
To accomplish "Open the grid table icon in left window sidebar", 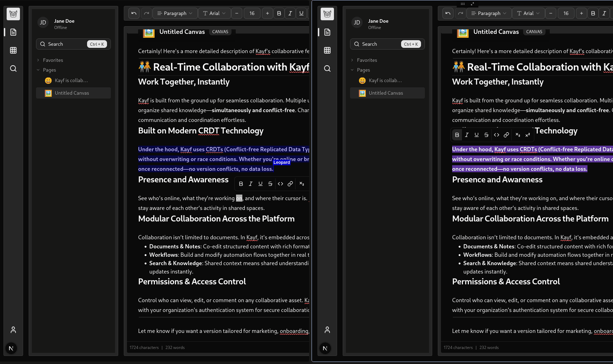I will pyautogui.click(x=13, y=50).
